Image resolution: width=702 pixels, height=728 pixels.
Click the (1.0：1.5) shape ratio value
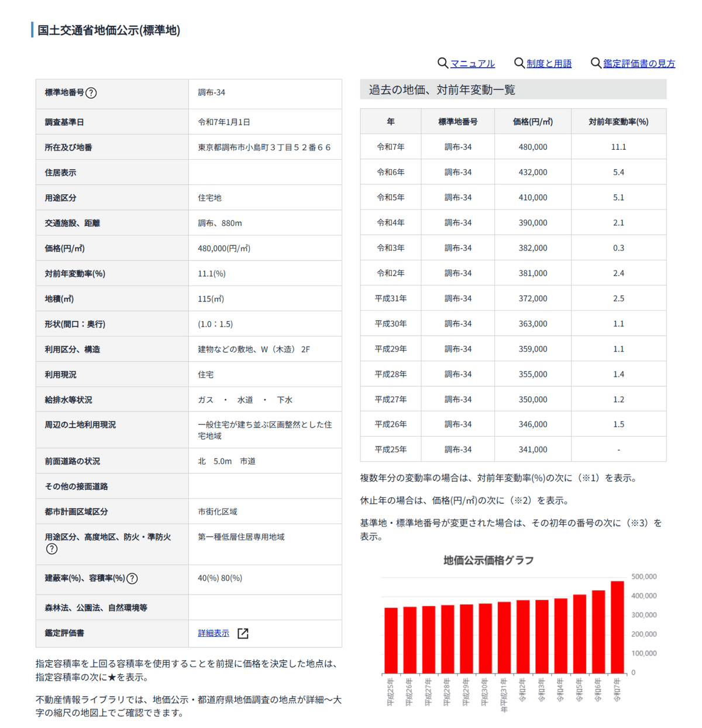(x=215, y=324)
